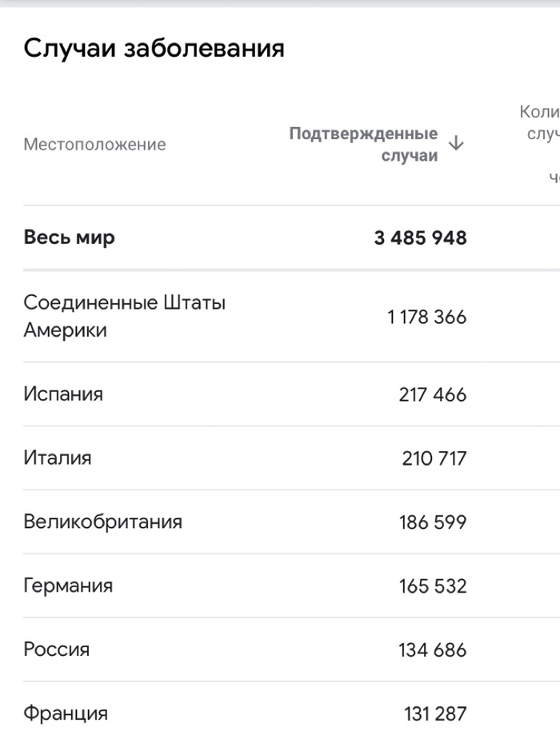Click the 217 466 confirmed cases figure
Screen dimensions: 560x743
click(434, 393)
